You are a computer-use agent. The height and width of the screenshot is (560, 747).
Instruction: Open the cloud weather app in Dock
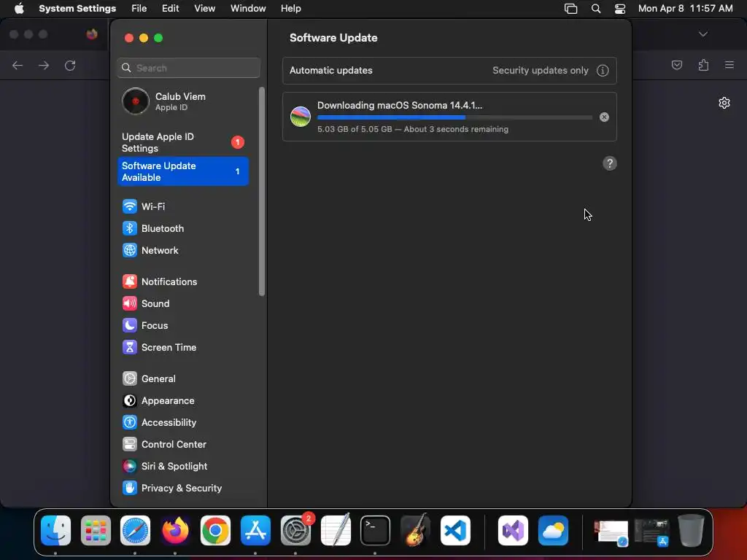(x=553, y=531)
